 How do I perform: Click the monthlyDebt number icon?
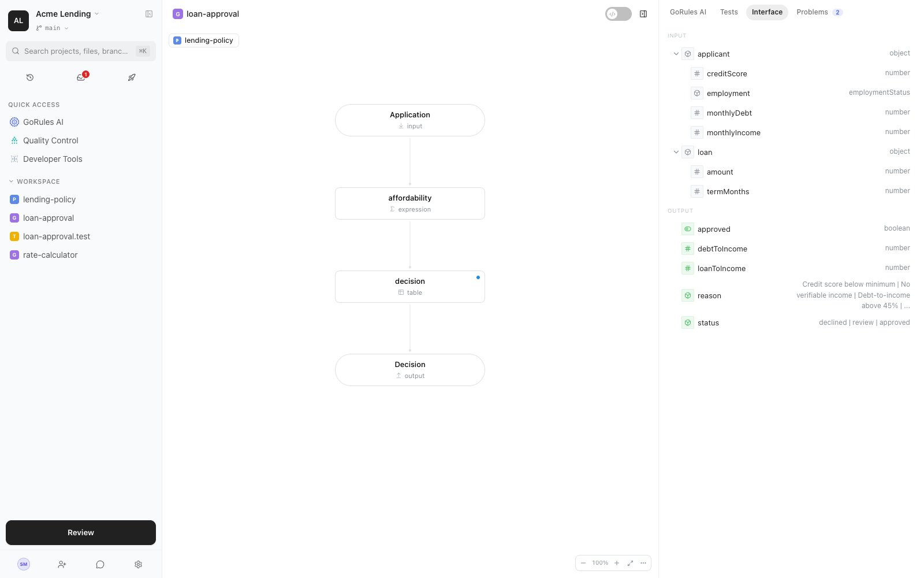pos(697,113)
